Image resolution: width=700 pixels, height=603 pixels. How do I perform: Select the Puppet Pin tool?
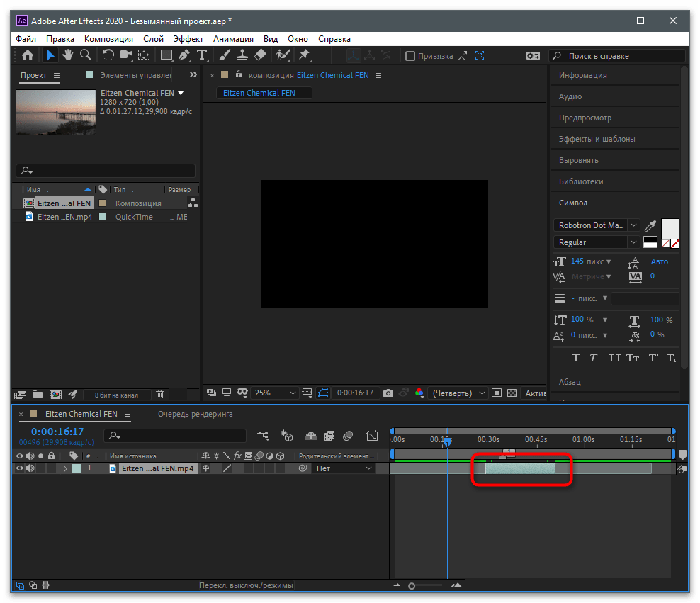[305, 55]
